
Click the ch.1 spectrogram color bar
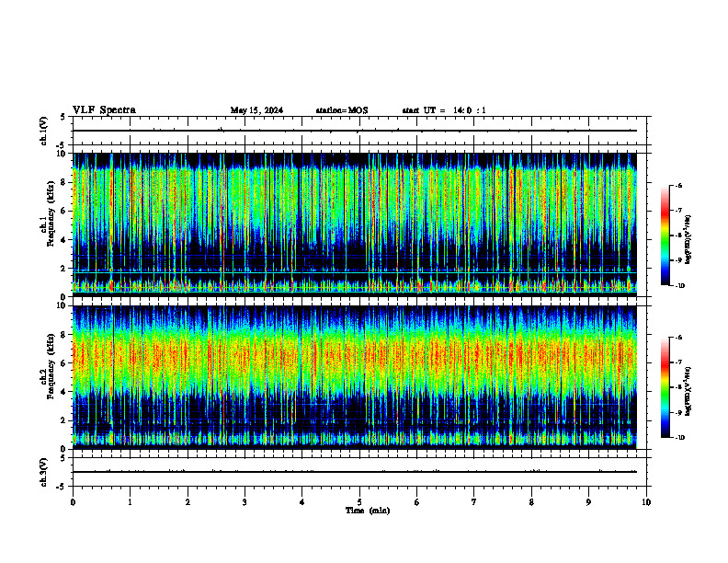click(x=665, y=236)
